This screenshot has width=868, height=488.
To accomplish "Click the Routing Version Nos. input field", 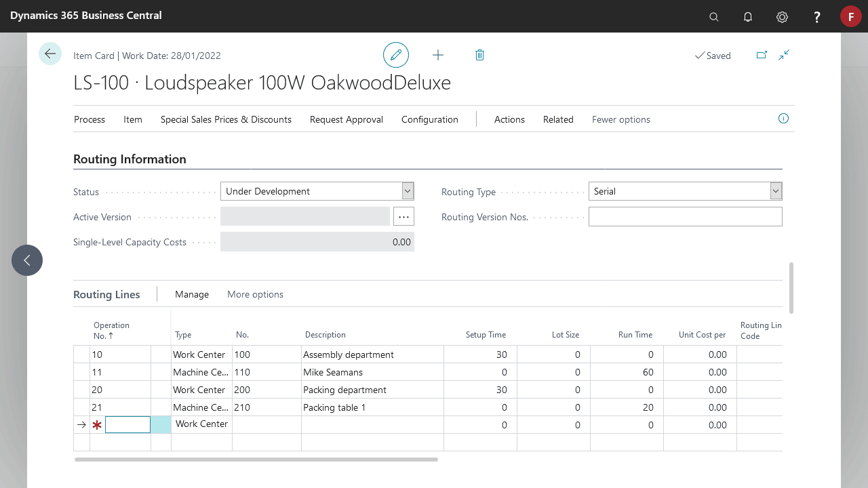I will (x=685, y=217).
